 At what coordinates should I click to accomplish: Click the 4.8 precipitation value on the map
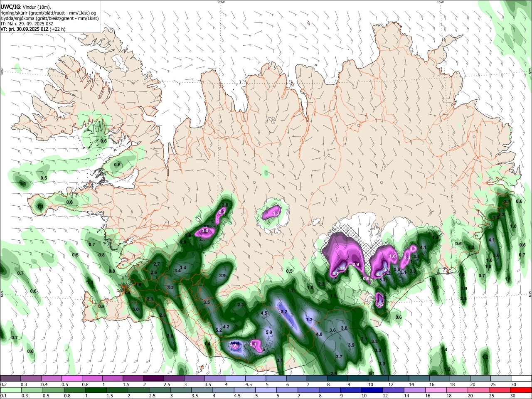click(x=319, y=334)
